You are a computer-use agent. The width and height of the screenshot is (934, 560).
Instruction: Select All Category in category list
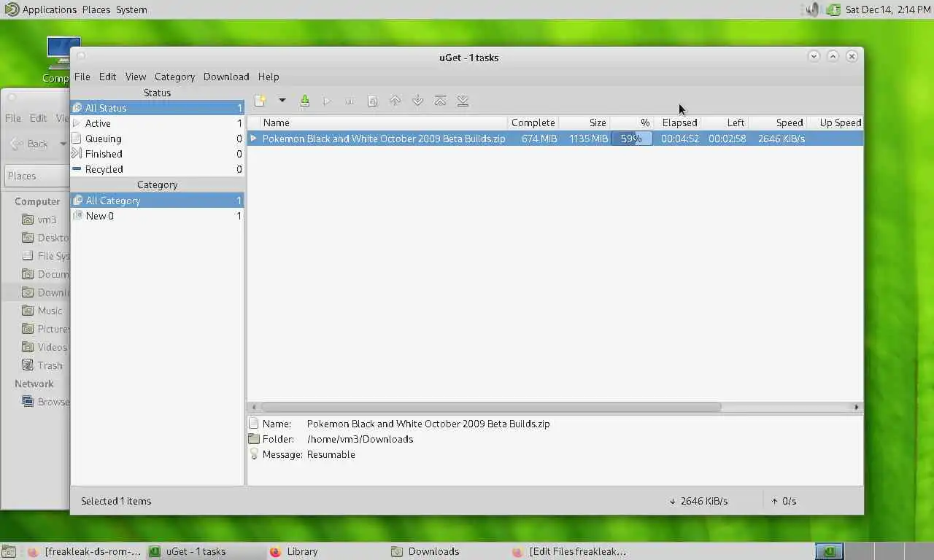tap(157, 201)
